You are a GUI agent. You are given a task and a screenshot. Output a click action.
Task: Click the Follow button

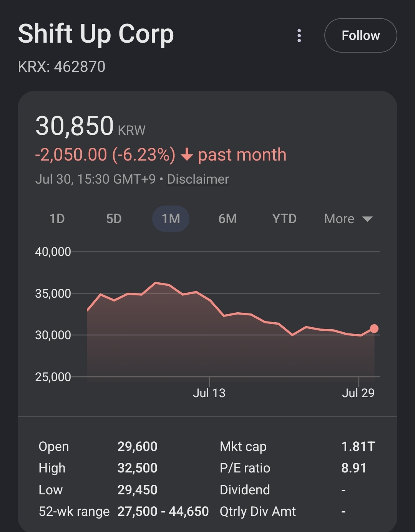pos(360,35)
